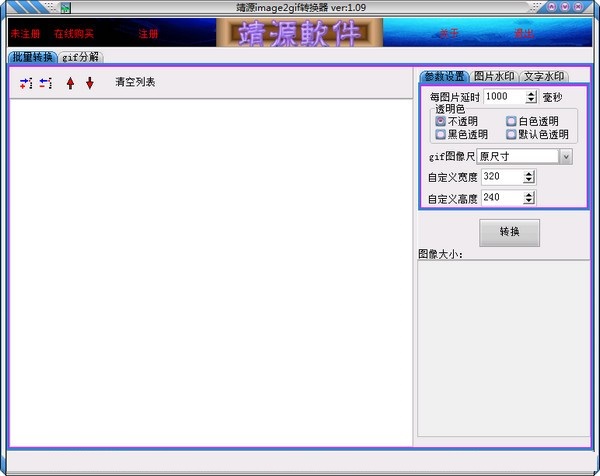Screen dimensions: 600x476
Task: Click the red move down arrow
Action: click(90, 83)
